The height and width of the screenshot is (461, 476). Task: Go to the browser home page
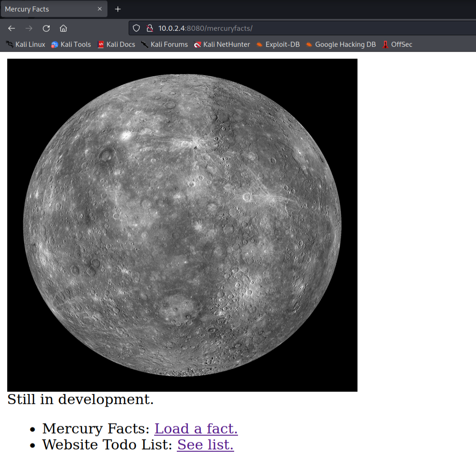[63, 28]
